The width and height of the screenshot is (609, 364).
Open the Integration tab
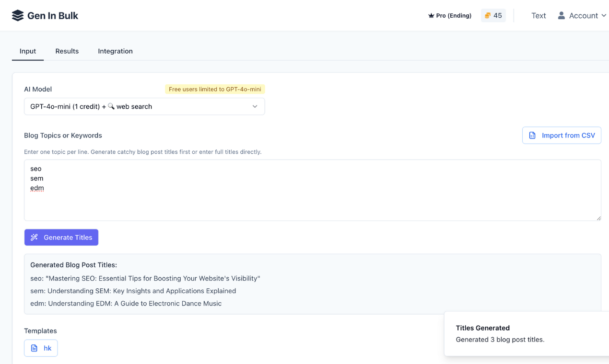click(x=115, y=51)
